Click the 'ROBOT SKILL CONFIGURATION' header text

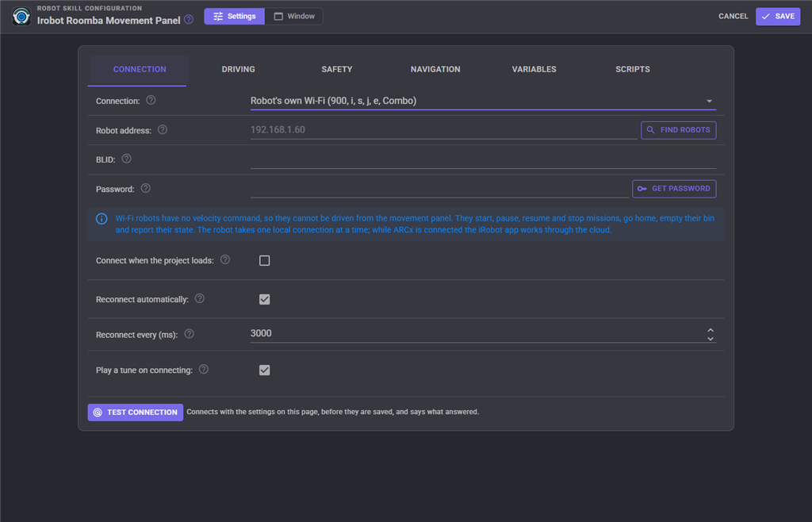89,8
